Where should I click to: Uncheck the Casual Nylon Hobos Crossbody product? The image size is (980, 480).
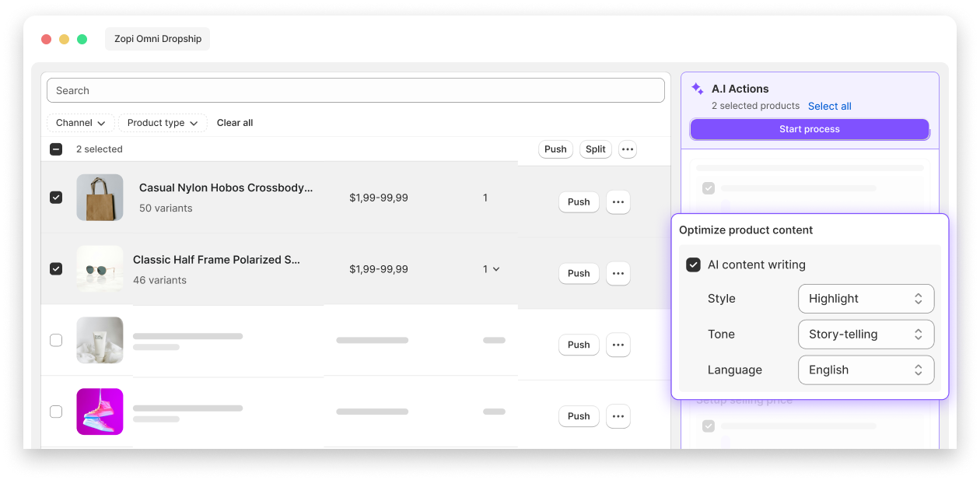56,198
